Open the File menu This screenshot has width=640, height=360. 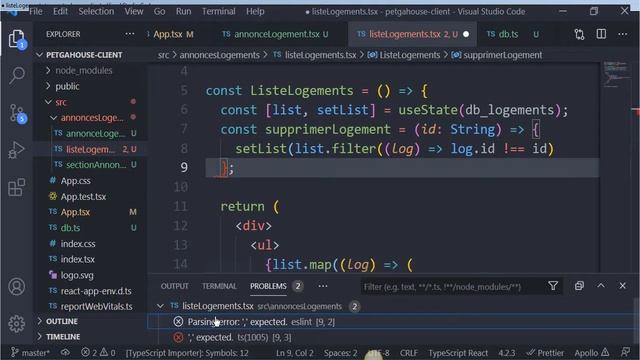pos(36,11)
